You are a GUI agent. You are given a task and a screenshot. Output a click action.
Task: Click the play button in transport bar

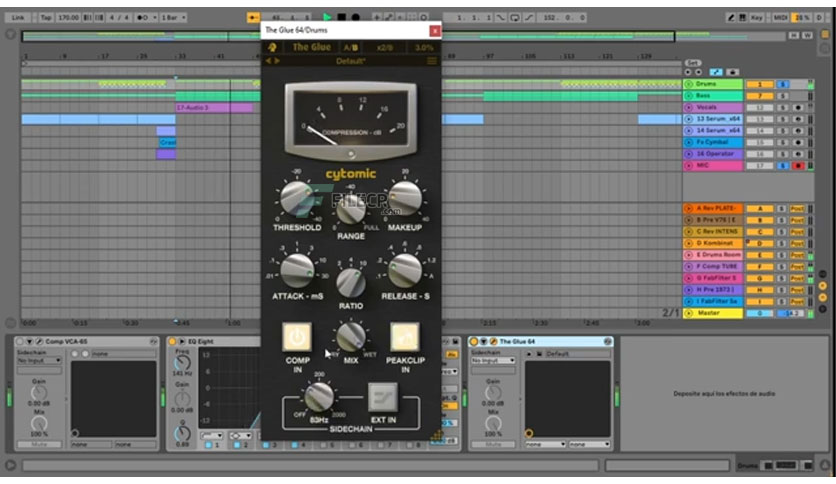(x=327, y=18)
